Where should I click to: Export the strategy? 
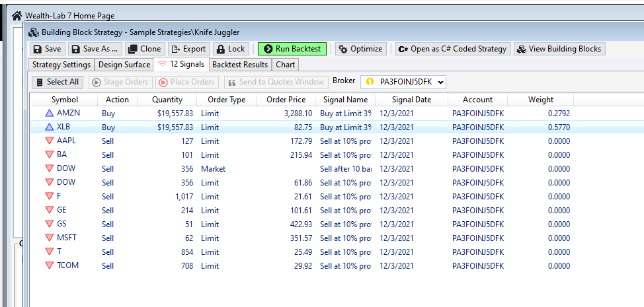[189, 49]
